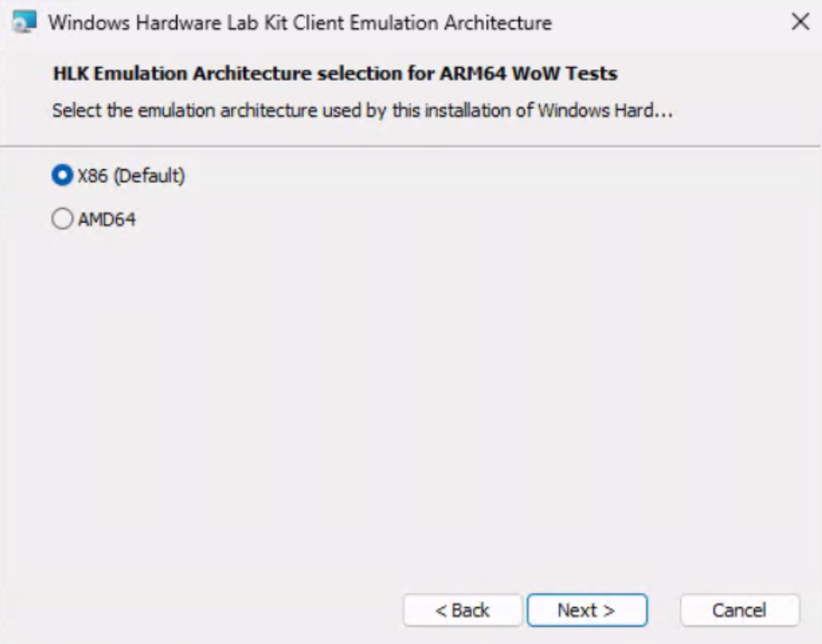This screenshot has height=644, width=822.
Task: Click the empty circle beside AMD64
Action: click(x=62, y=218)
